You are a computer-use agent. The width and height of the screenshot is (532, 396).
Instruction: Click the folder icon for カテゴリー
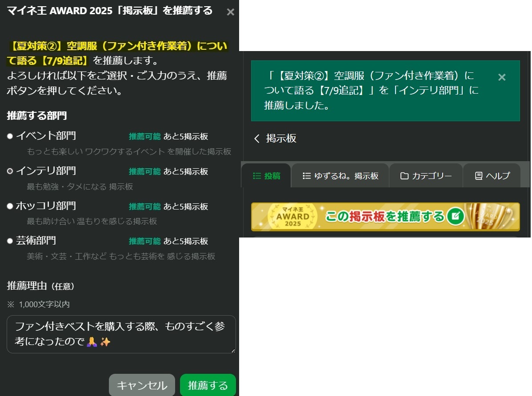pos(404,176)
